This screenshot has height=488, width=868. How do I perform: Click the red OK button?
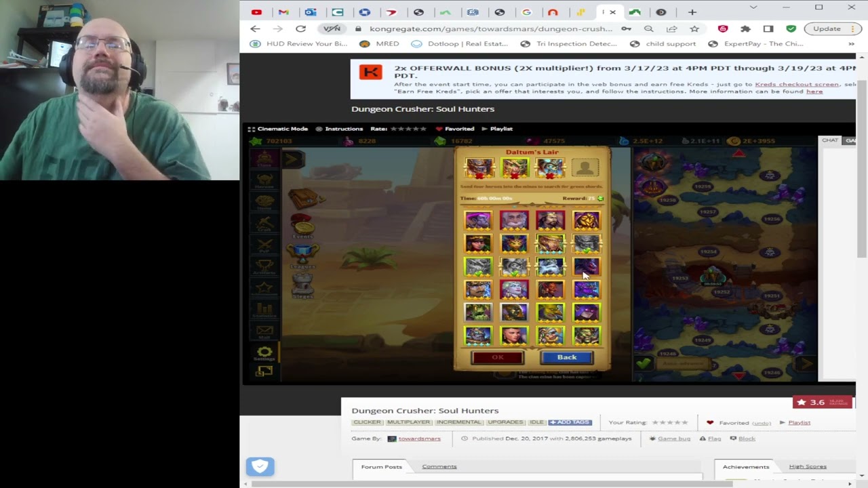(498, 357)
